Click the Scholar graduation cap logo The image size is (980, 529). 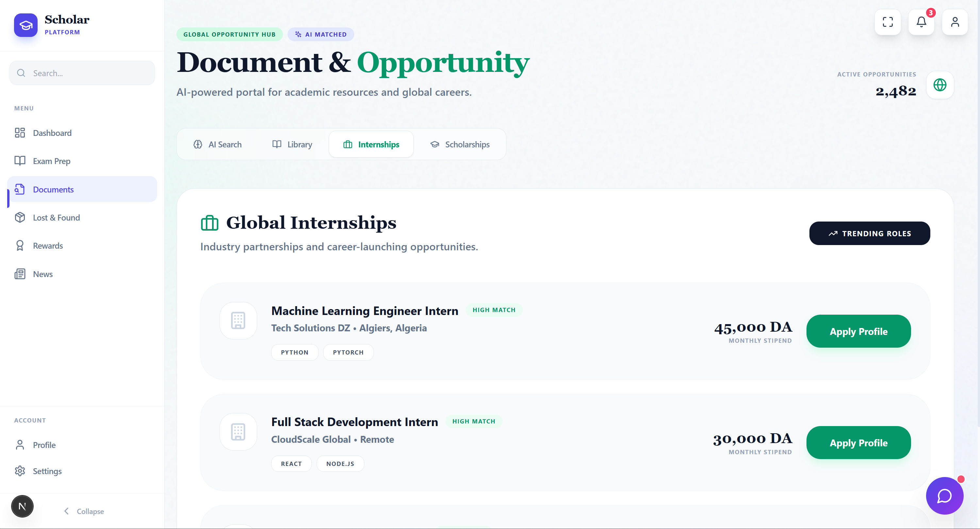pyautogui.click(x=26, y=25)
